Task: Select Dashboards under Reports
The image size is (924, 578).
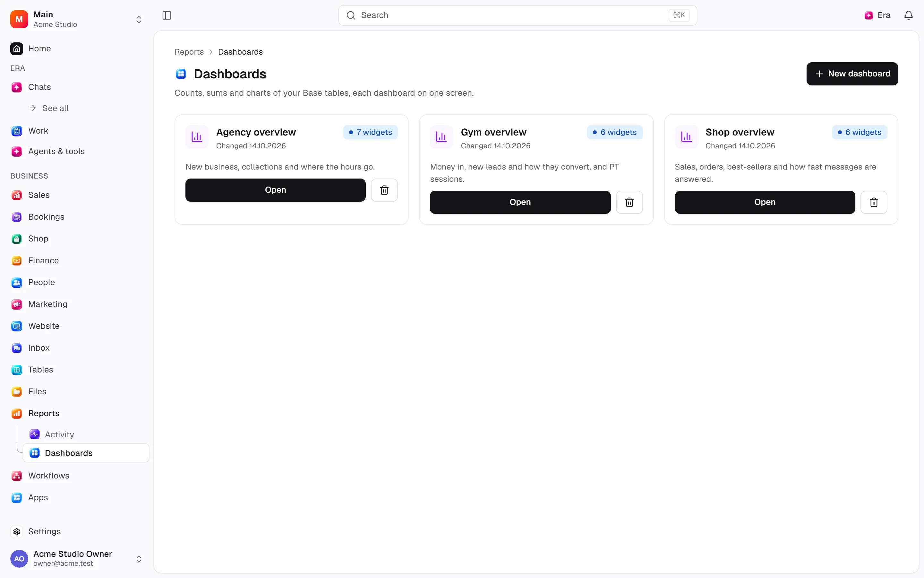Action: tap(86, 453)
